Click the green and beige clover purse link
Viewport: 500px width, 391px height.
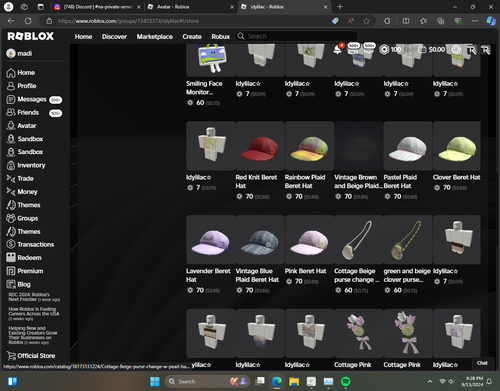point(407,275)
